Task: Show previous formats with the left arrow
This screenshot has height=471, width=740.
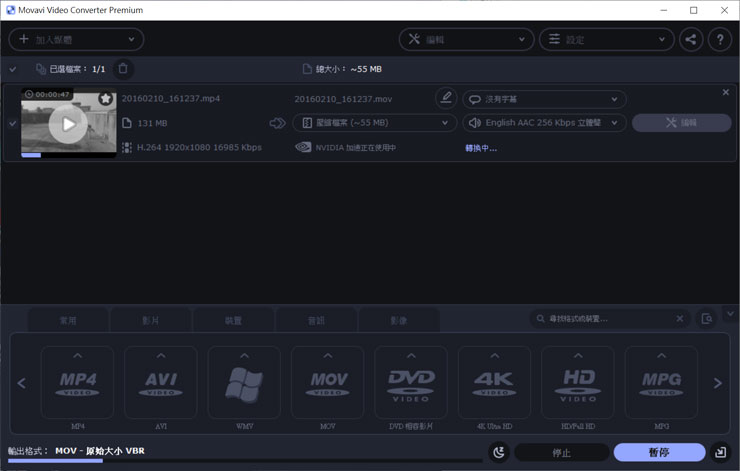Action: point(22,383)
